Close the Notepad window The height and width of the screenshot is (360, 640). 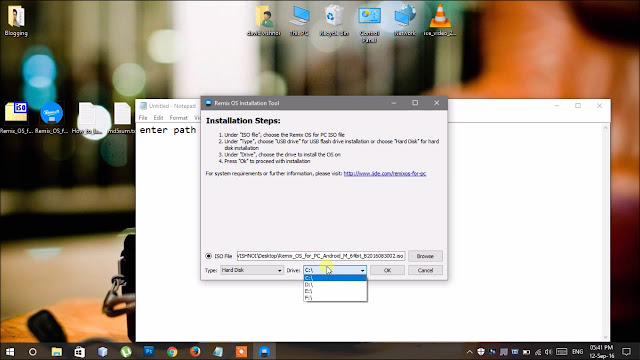[599, 106]
